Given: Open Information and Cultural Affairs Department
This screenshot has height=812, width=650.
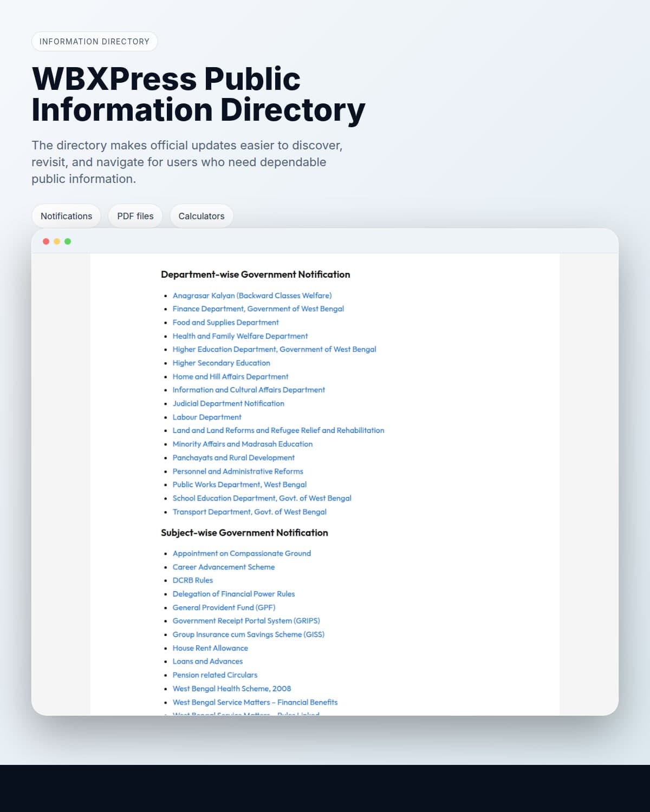Looking at the screenshot, I should coord(249,390).
